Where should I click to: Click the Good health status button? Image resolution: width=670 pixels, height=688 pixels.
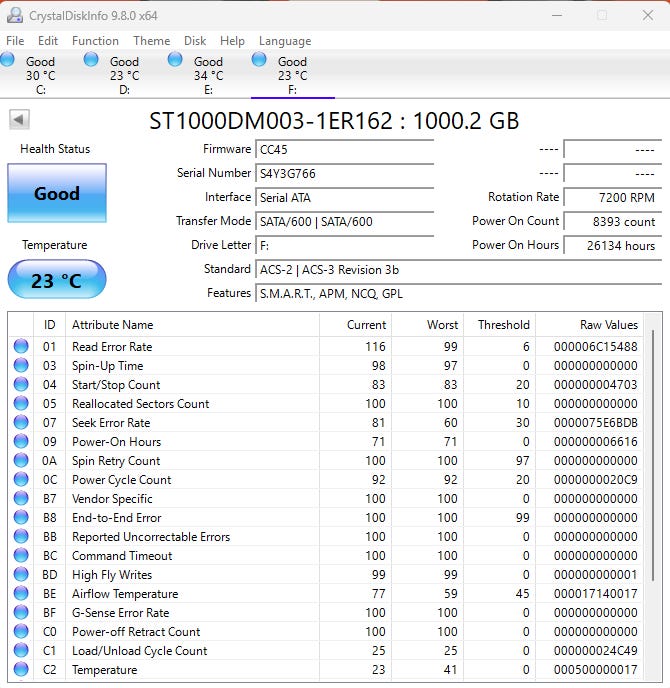57,193
